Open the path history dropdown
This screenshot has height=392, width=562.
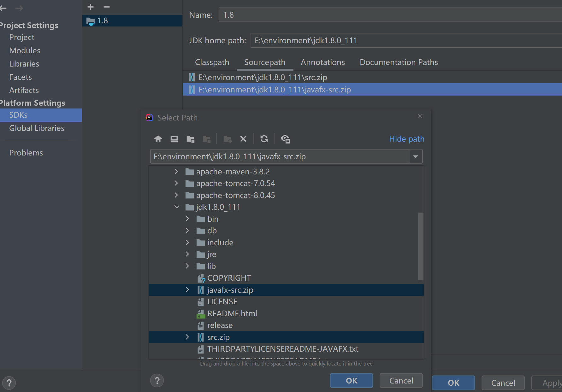[416, 156]
